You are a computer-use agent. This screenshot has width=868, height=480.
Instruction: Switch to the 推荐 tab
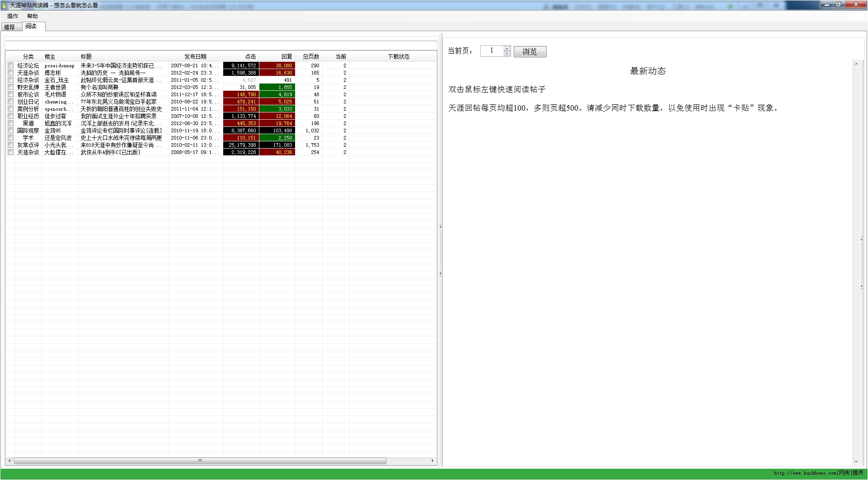(11, 27)
